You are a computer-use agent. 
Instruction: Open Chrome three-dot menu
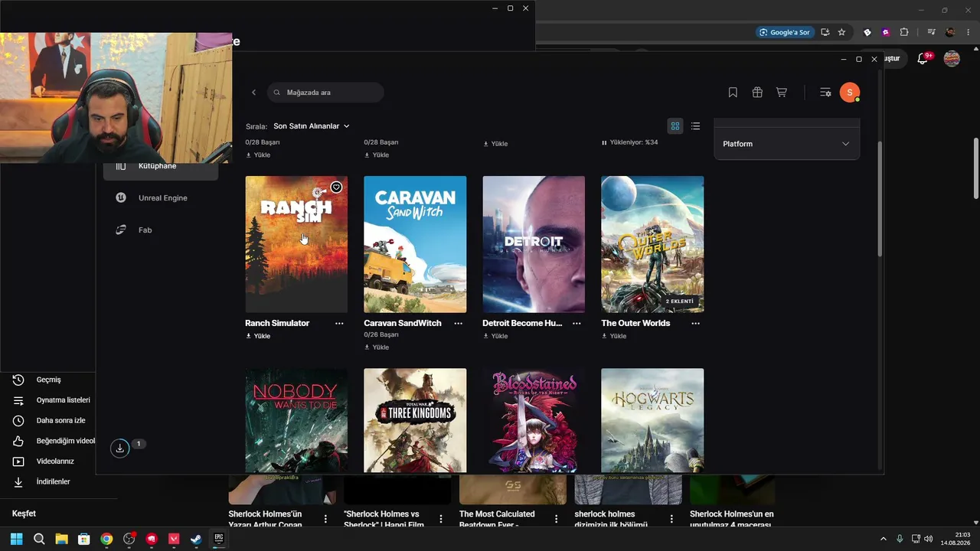[969, 32]
